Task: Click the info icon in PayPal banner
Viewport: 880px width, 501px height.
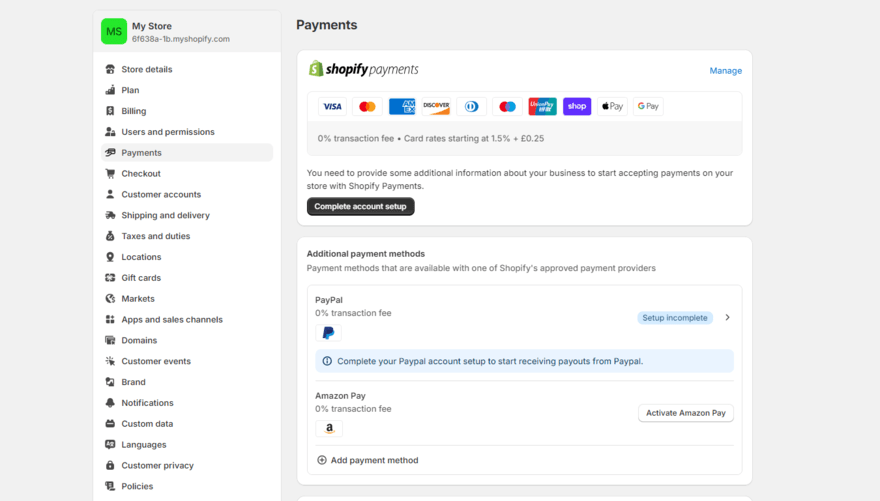Action: 327,361
